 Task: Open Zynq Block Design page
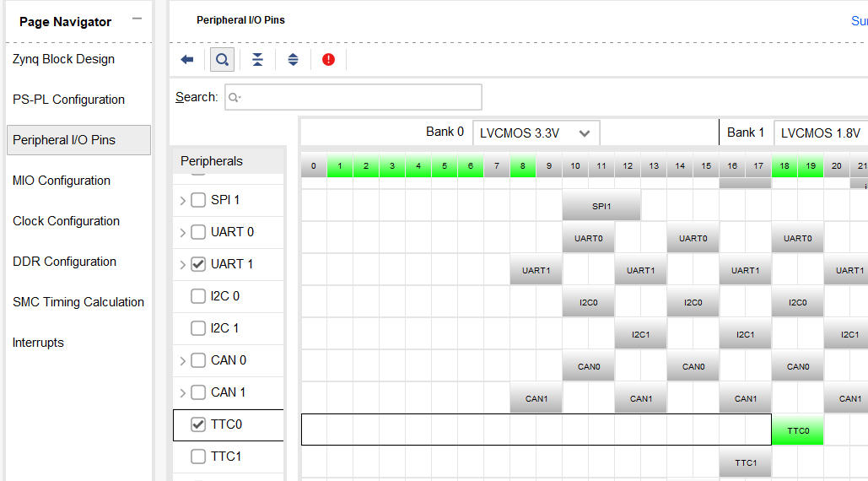click(63, 59)
